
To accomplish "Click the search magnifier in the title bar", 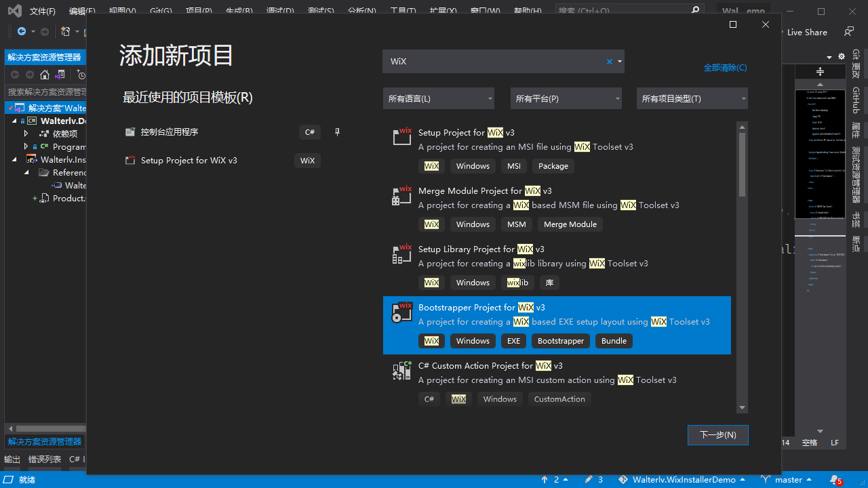I will pyautogui.click(x=695, y=11).
